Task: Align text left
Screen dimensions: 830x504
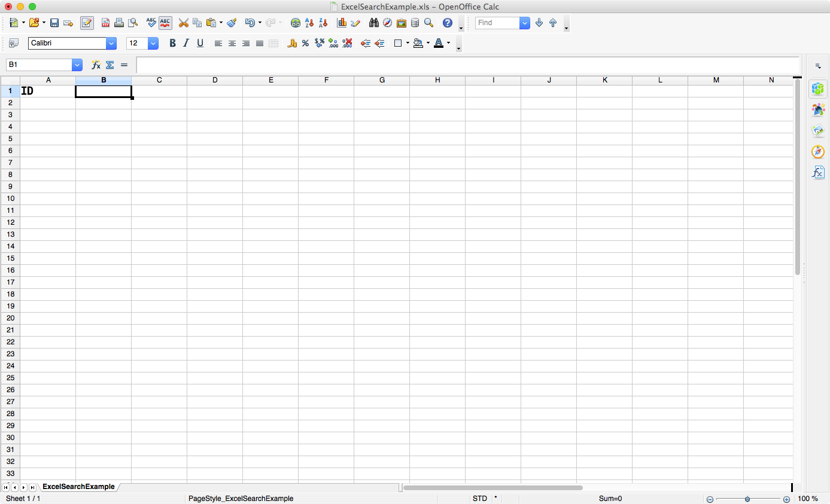Action: (x=218, y=43)
